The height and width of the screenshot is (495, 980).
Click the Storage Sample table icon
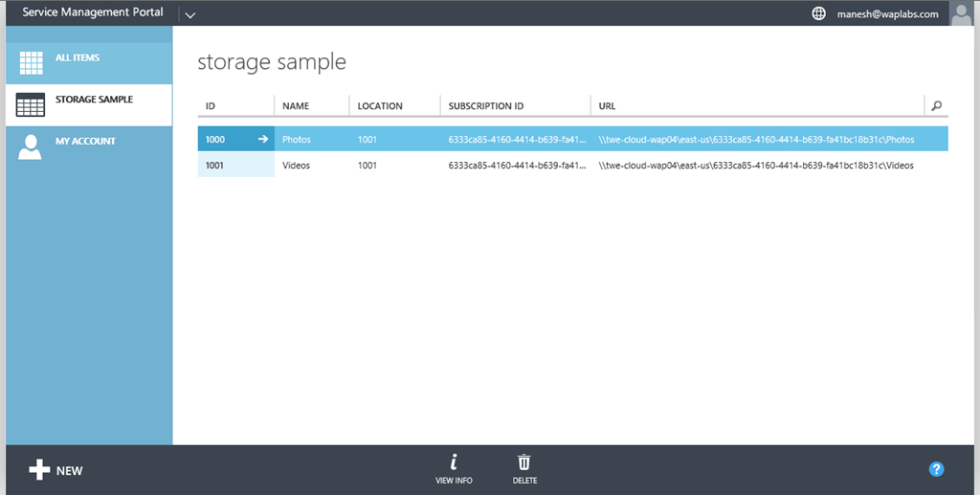(x=32, y=104)
